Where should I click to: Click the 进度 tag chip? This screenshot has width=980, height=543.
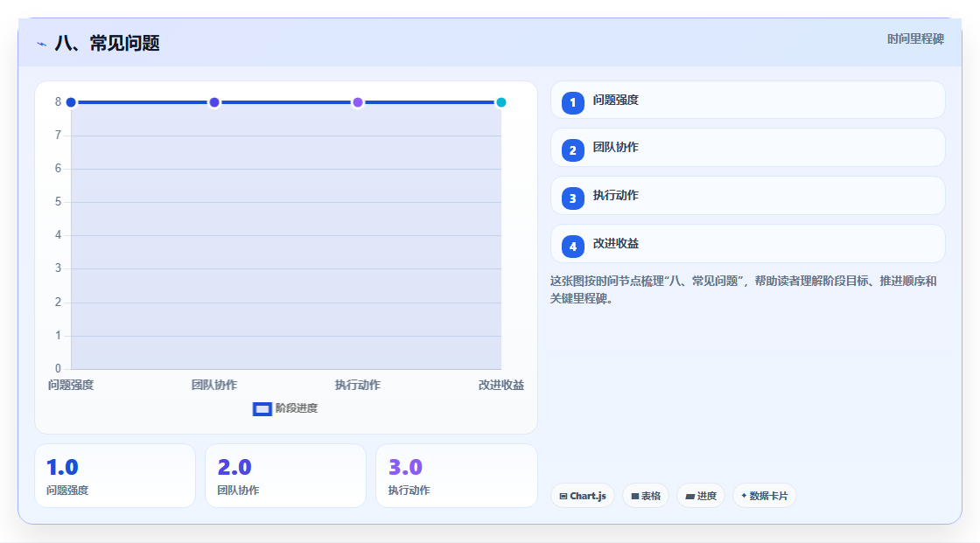pyautogui.click(x=701, y=496)
